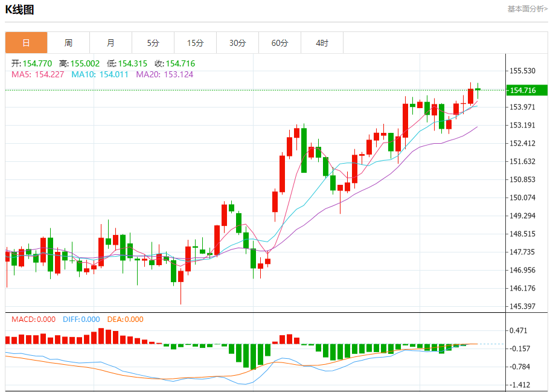Click the MA10: 154.011 label
The width and height of the screenshot is (553, 392).
point(100,74)
